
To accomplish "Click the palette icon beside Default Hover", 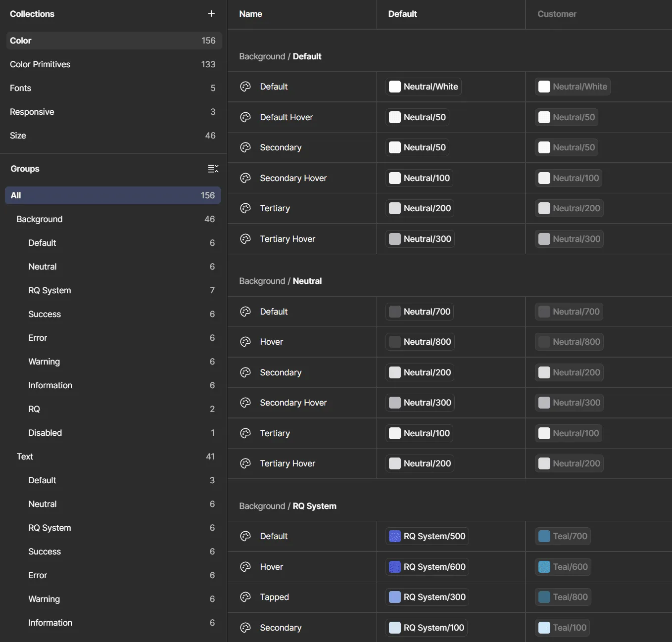I will (245, 117).
